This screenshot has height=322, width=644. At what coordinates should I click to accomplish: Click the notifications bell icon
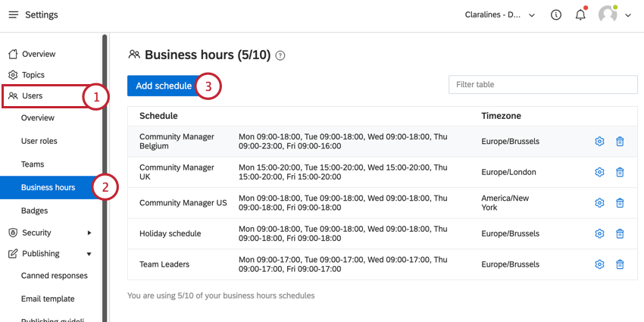(580, 15)
